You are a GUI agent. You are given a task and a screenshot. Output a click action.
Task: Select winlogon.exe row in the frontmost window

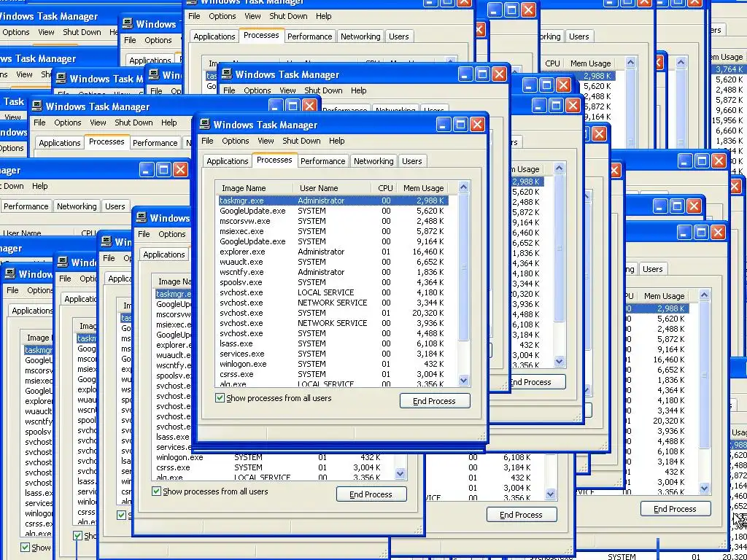pos(333,364)
